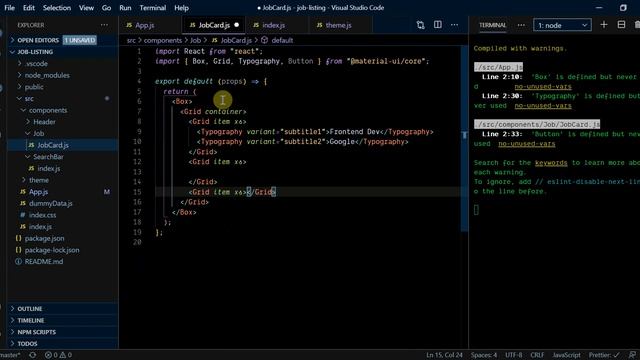Screen dimensions: 640x360
Task: Open the Terminal menu
Action: point(153,8)
